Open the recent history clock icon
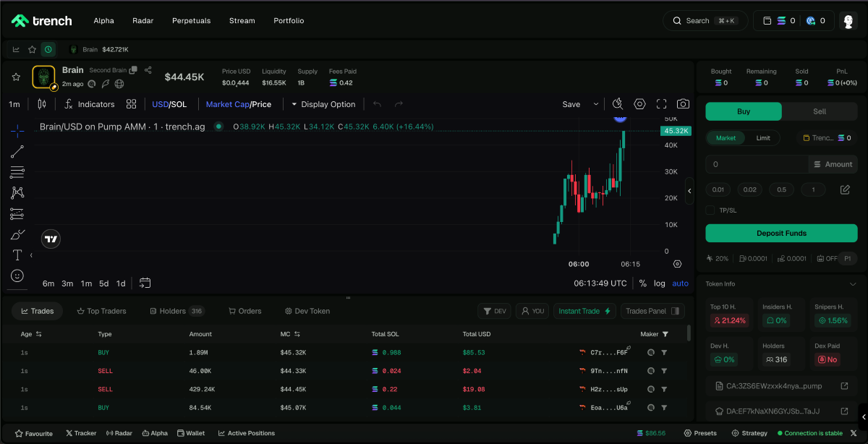This screenshot has width=868, height=444. 48,49
